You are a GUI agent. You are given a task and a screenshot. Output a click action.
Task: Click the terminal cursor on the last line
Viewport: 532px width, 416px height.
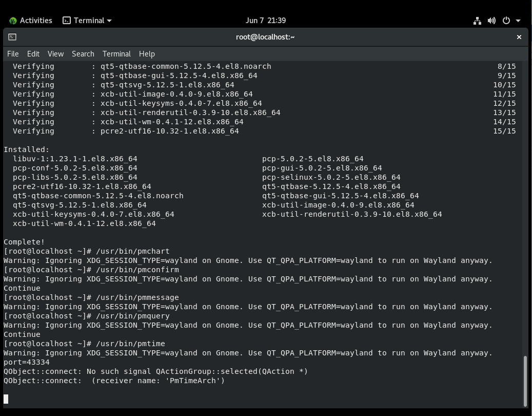[x=6, y=399]
